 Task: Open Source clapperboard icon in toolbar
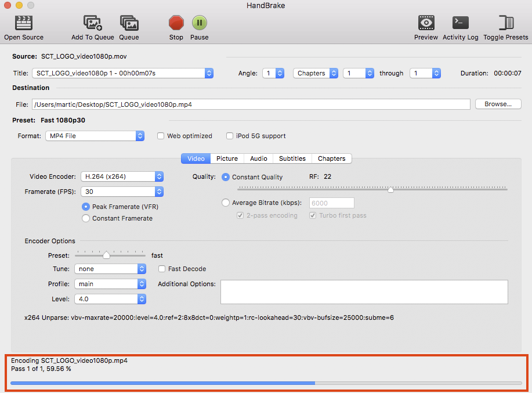pos(23,23)
